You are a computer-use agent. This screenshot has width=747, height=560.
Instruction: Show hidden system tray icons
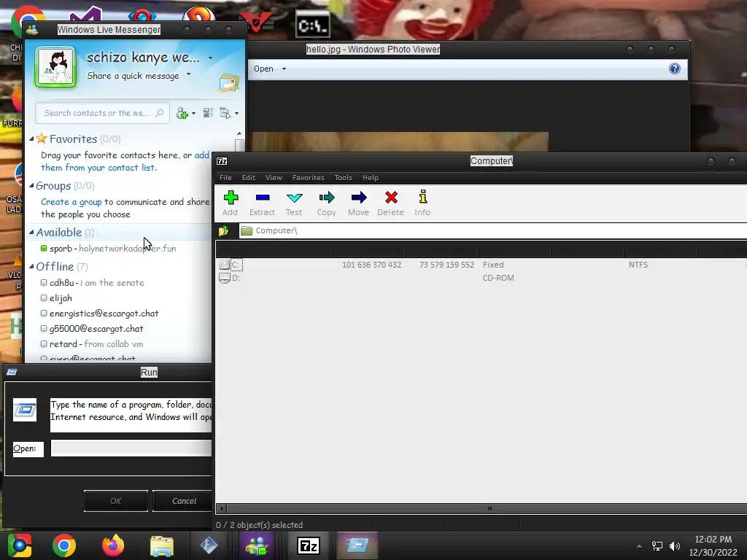pos(639,546)
